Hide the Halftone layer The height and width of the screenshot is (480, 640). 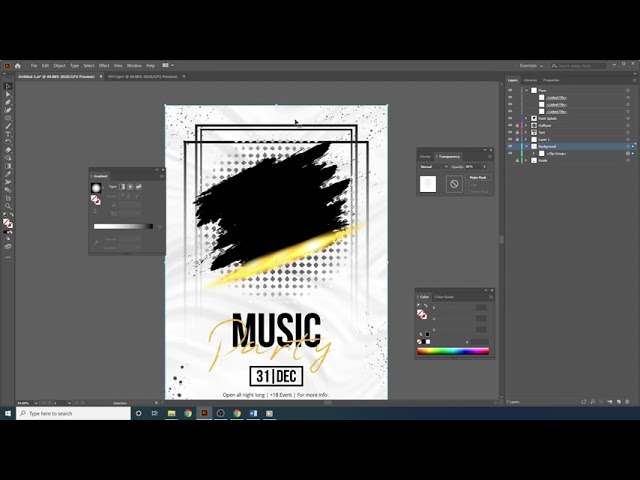coord(510,125)
